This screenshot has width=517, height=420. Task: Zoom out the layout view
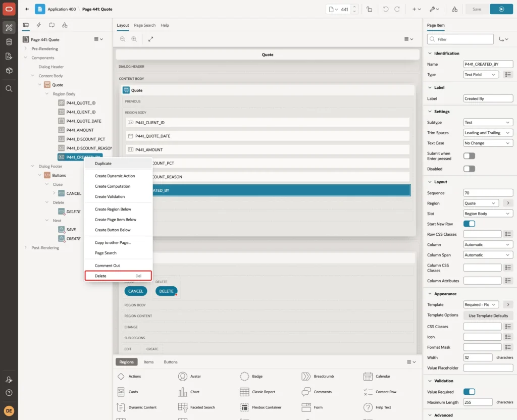[123, 39]
